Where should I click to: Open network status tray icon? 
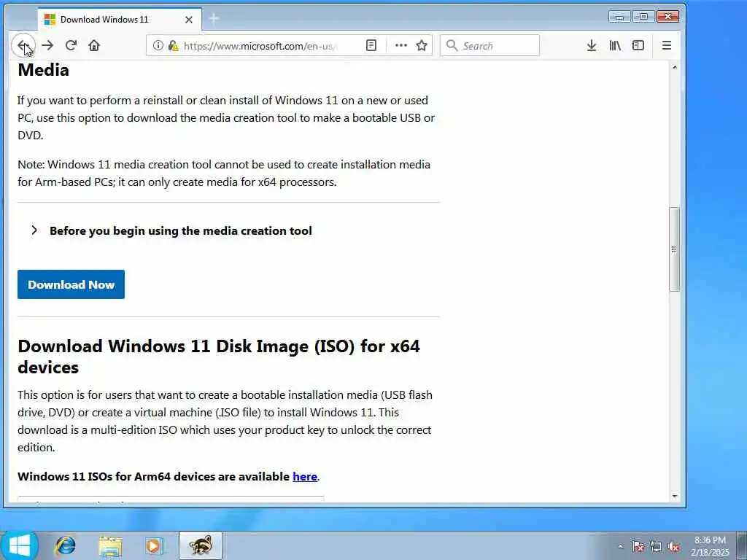(656, 546)
